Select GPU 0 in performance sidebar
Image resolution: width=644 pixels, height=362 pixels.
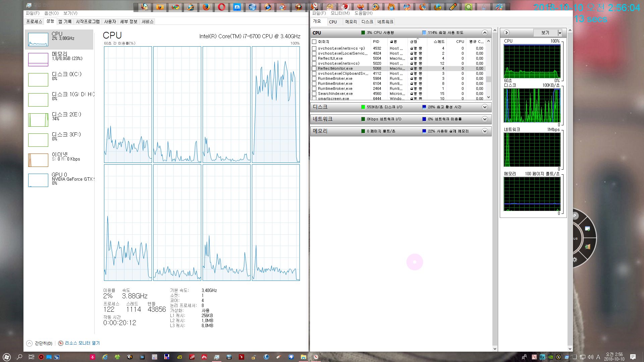click(59, 180)
